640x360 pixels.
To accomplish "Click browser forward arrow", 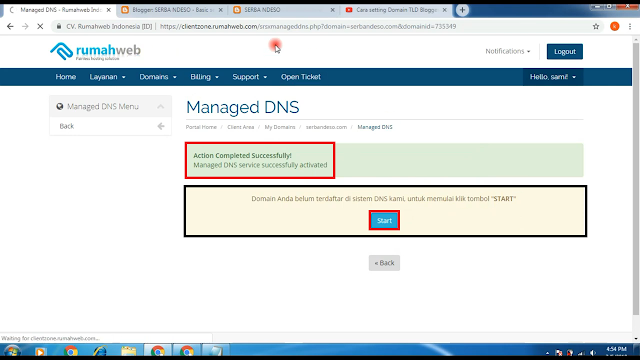I will [25, 26].
